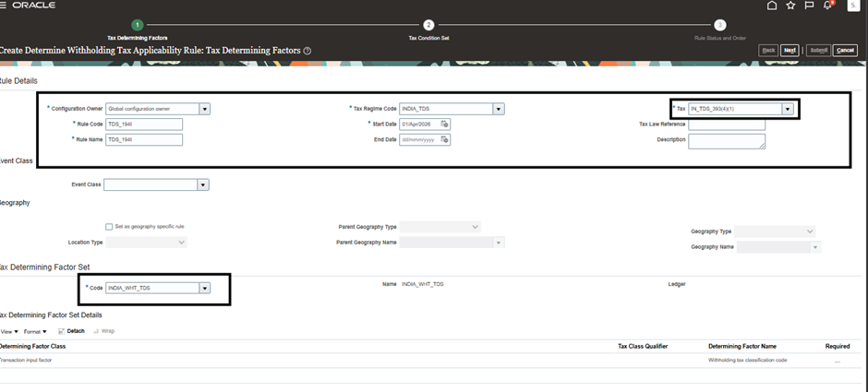
Task: Click the Tax Class Qualifier column header
Action: (x=643, y=347)
